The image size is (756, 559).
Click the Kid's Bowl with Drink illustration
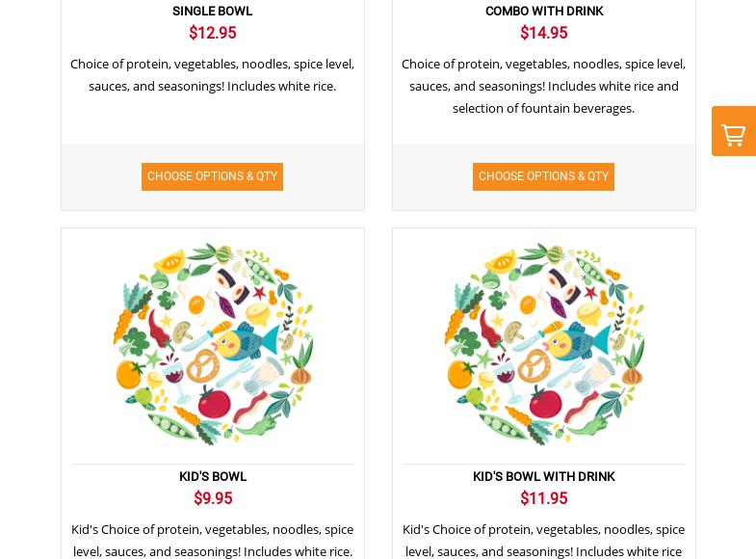pyautogui.click(x=544, y=344)
